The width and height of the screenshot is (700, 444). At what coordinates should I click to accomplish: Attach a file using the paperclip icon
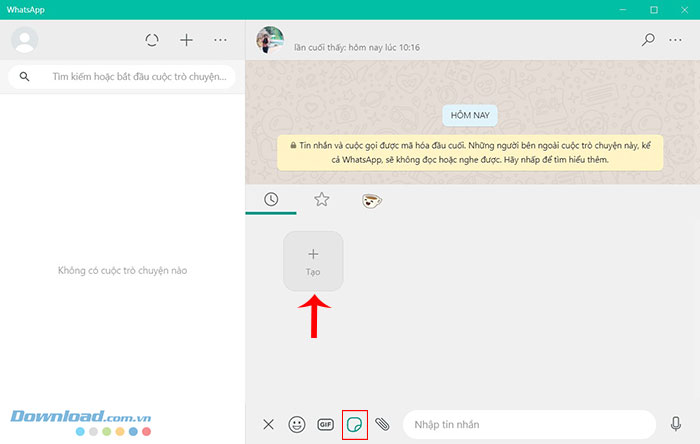coord(382,424)
